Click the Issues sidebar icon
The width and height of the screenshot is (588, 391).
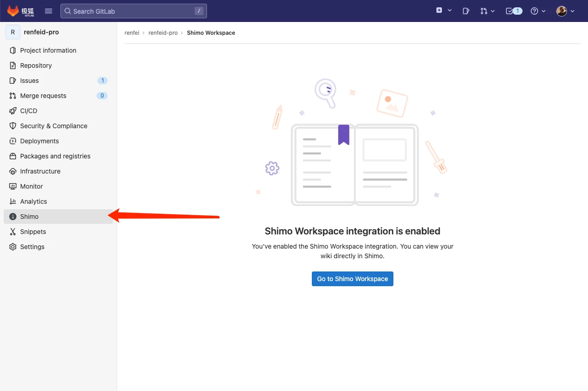pyautogui.click(x=13, y=81)
